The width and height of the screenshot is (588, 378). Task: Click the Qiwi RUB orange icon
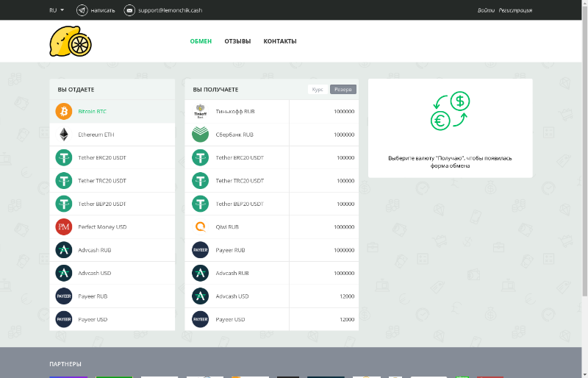200,227
